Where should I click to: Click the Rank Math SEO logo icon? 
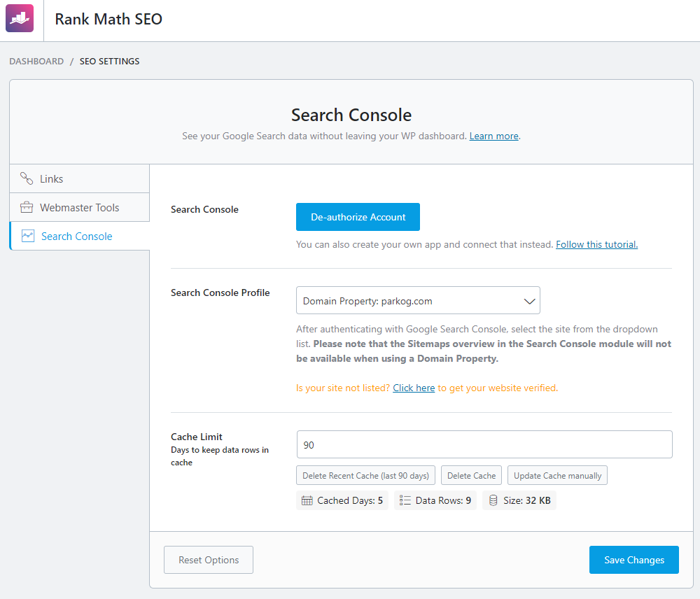pos(20,19)
